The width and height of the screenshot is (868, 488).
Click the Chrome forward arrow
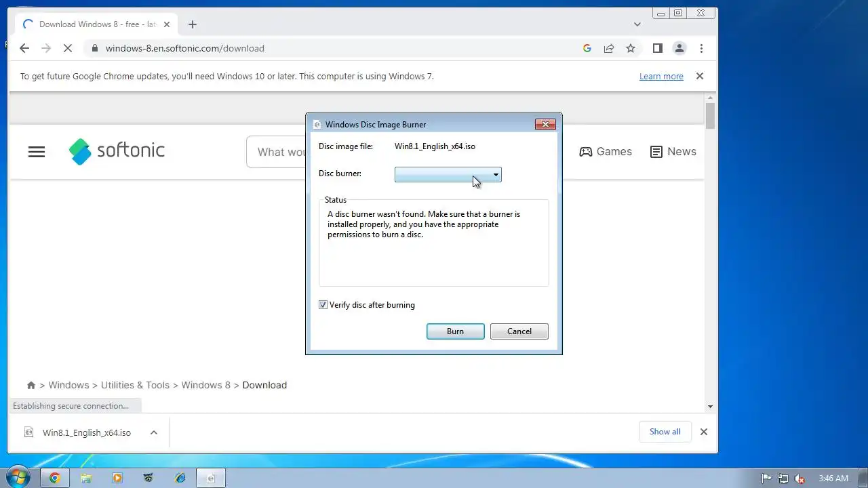(46, 48)
